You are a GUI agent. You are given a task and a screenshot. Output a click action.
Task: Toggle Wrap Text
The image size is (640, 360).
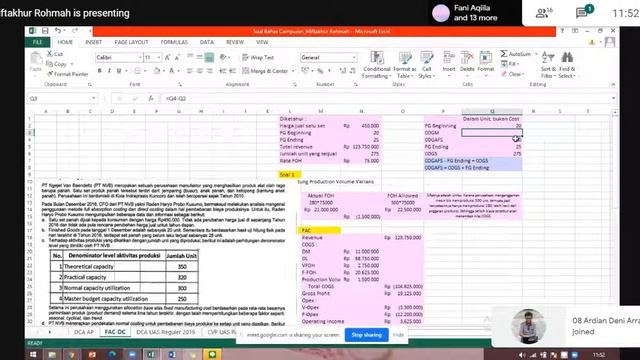[x=258, y=58]
